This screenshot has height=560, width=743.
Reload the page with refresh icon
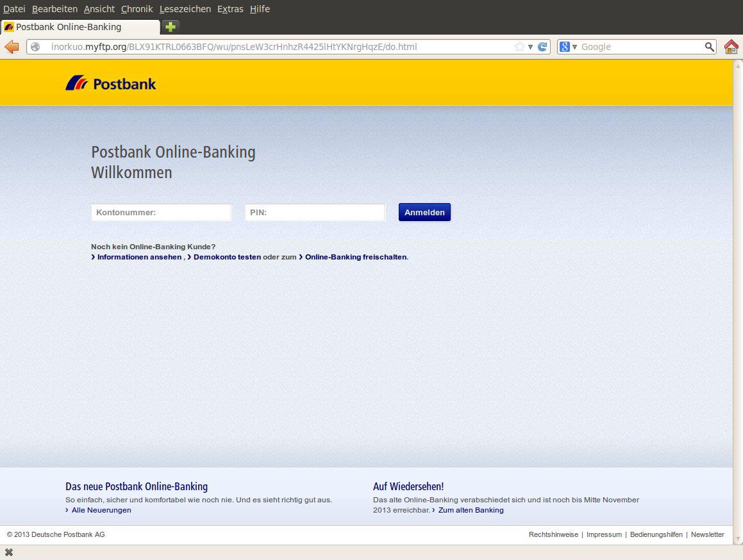542,47
